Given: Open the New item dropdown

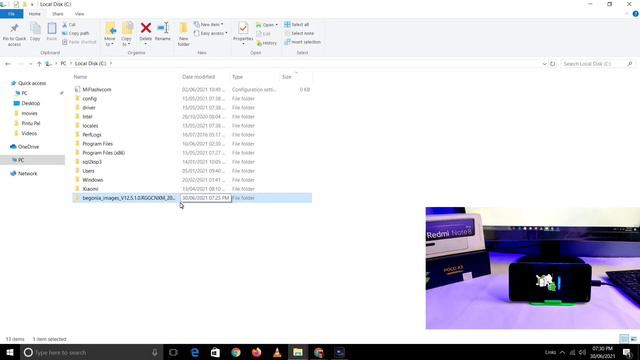Looking at the screenshot, I should point(209,24).
